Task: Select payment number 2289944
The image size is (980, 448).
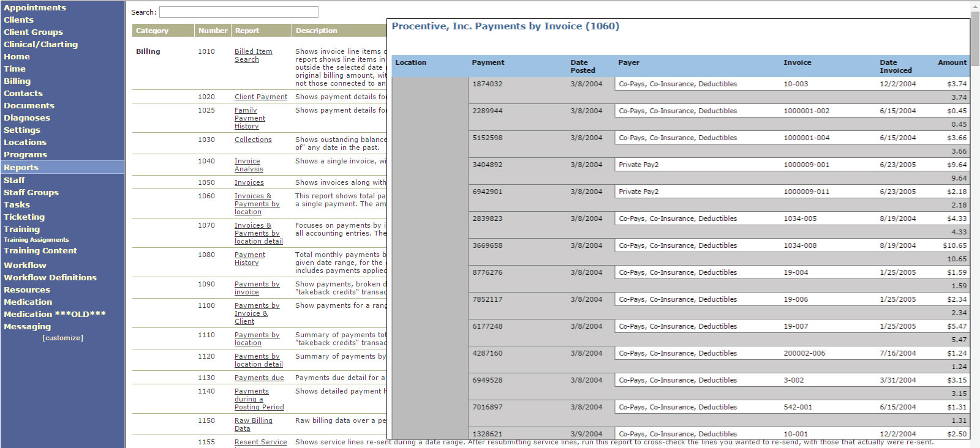Action: [487, 111]
